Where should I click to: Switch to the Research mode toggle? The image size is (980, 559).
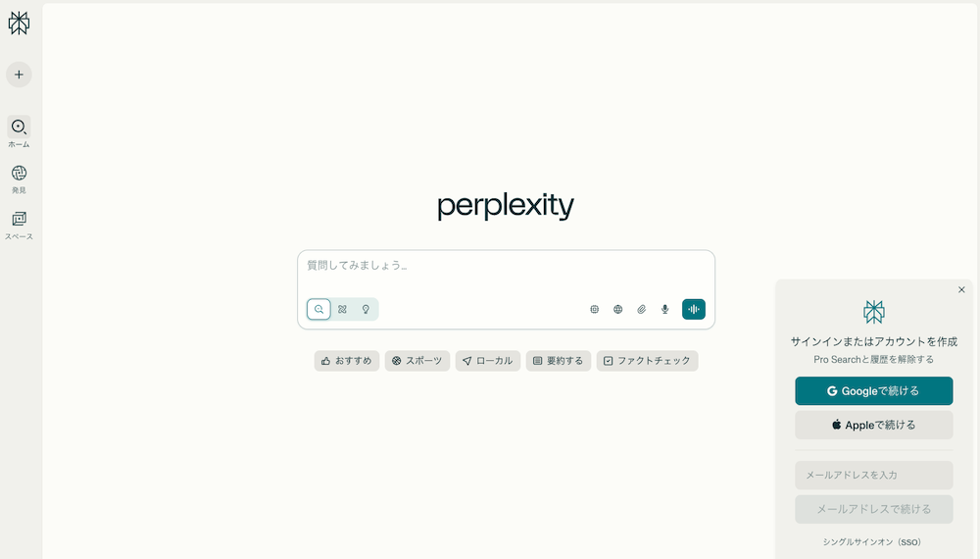342,309
